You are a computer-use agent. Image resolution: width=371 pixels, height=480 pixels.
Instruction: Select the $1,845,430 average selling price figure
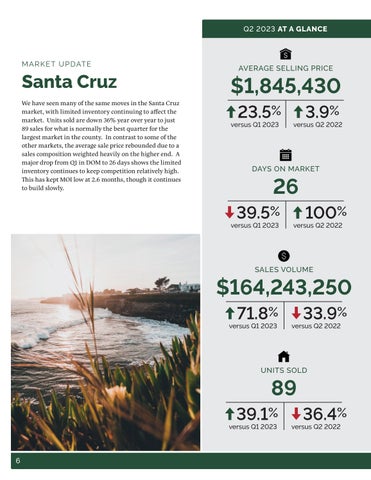[x=285, y=86]
